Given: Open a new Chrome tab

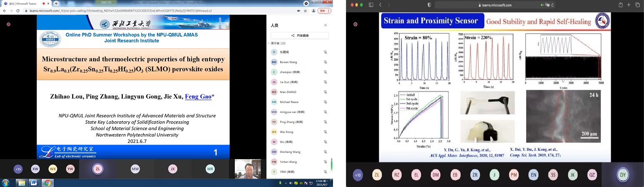Looking at the screenshot, I should (56, 3).
